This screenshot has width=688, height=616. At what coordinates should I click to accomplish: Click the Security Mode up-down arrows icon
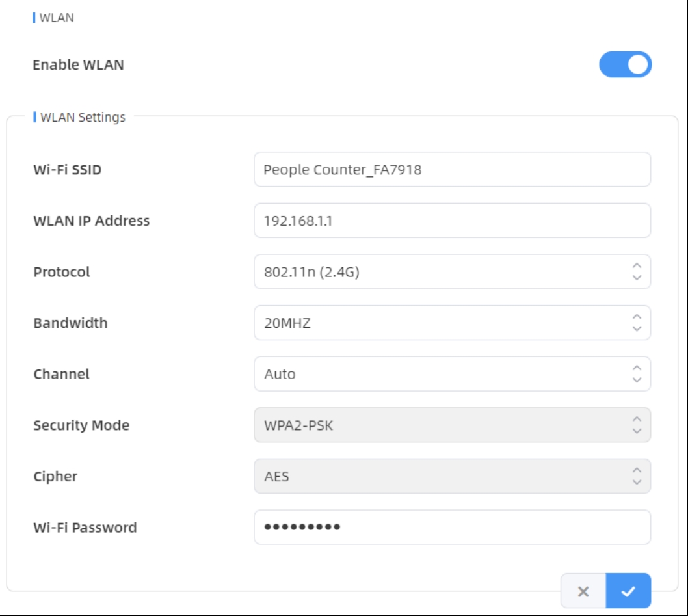(637, 425)
